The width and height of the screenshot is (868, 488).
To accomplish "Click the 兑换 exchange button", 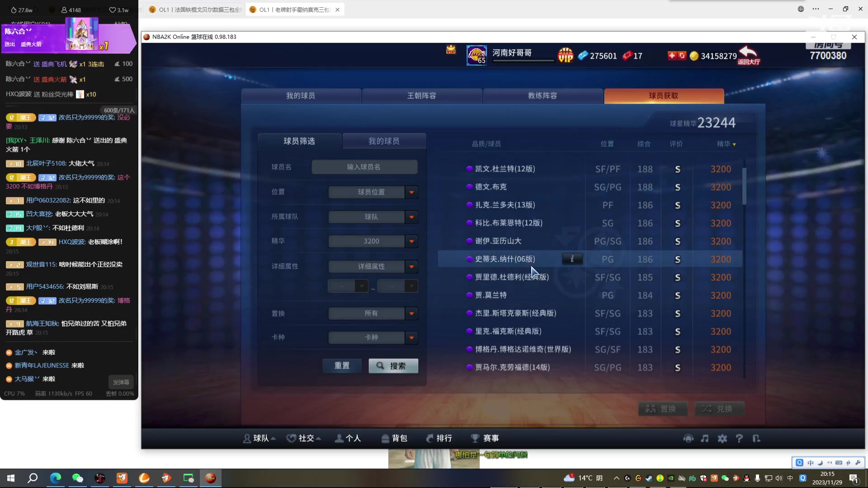I will (x=719, y=408).
